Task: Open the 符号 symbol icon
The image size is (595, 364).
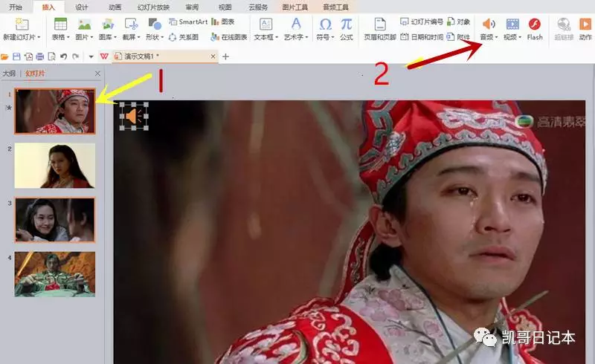Action: point(325,25)
